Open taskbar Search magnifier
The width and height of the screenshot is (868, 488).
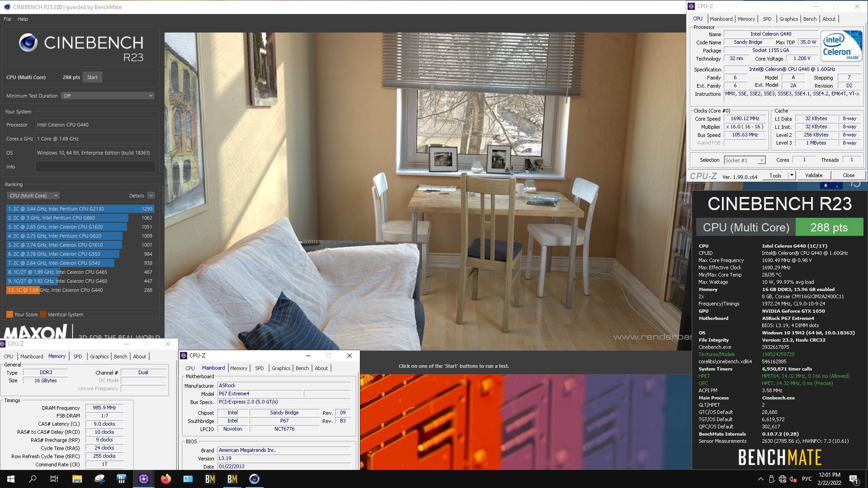33,479
